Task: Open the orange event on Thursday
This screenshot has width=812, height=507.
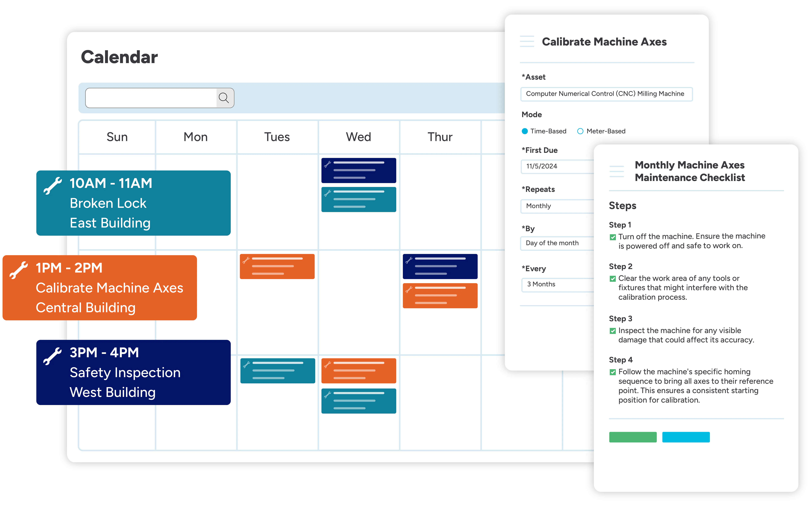Action: click(440, 295)
